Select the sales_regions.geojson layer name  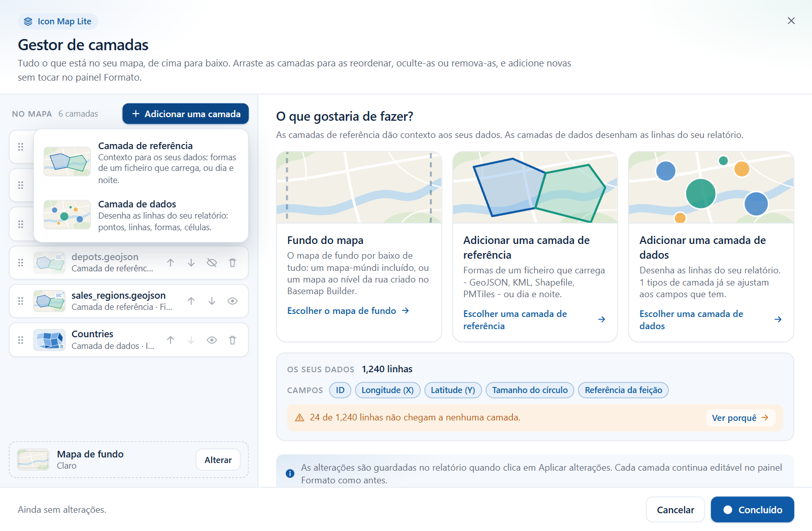tap(118, 295)
